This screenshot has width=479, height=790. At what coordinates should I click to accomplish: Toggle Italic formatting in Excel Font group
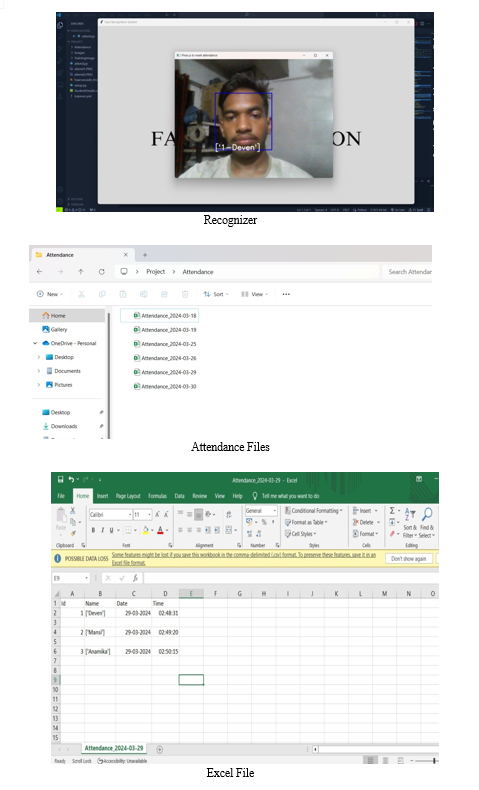tap(102, 530)
